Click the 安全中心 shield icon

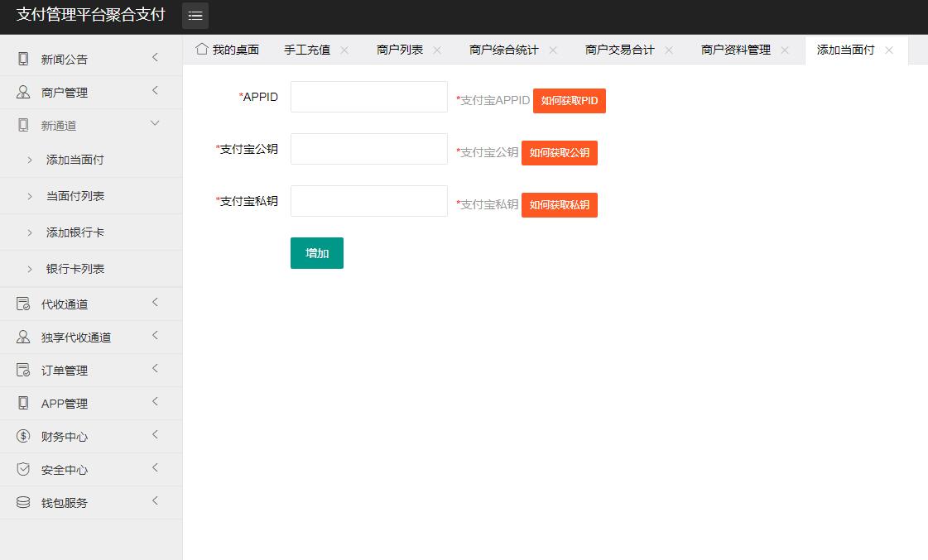[x=23, y=470]
